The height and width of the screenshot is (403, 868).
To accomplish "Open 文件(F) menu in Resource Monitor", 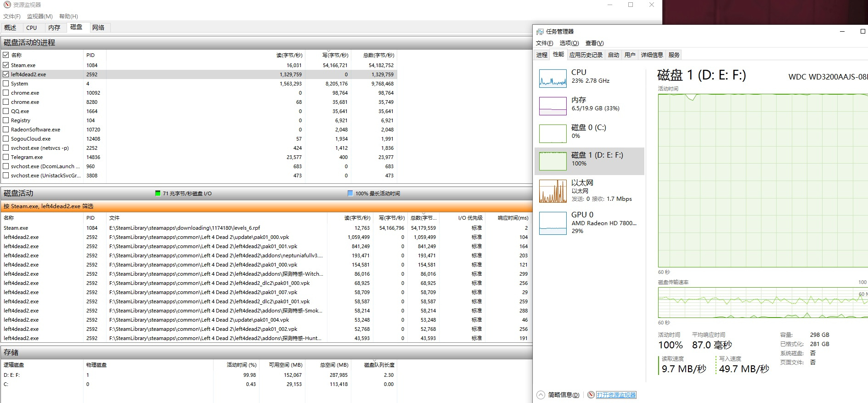I will coord(12,17).
